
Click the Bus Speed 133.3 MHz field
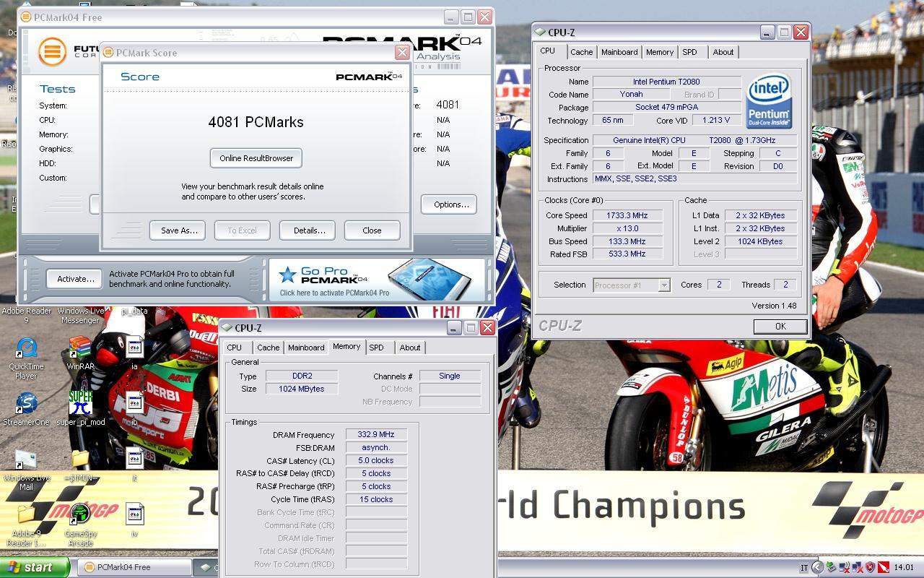[x=627, y=241]
